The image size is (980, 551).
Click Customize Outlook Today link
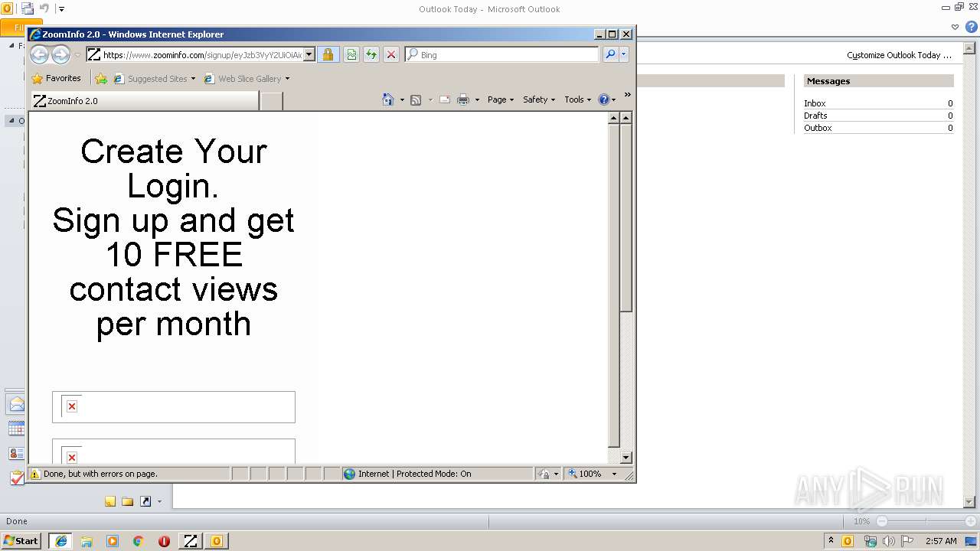tap(899, 55)
